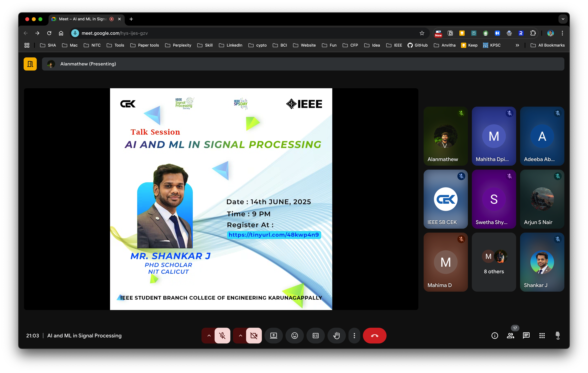The image size is (588, 373).
Task: Toggle closed captions
Action: coord(315,336)
